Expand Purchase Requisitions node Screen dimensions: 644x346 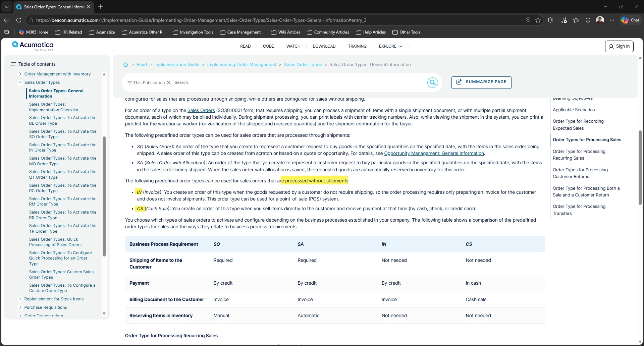[x=20, y=307]
